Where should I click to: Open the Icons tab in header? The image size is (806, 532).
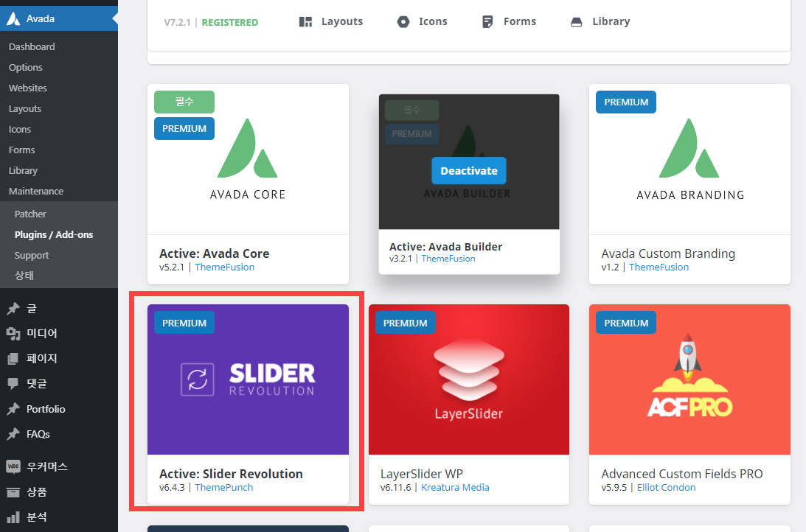click(422, 21)
